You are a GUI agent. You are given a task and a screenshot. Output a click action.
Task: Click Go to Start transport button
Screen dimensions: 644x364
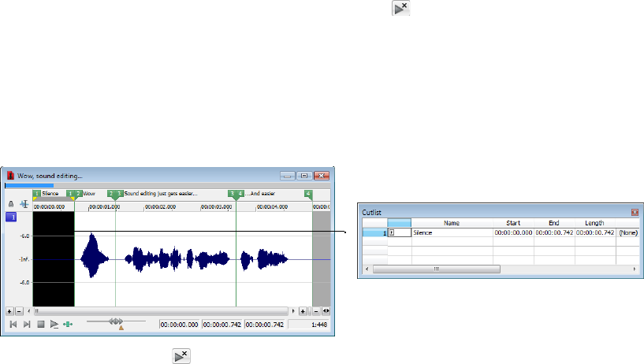13,324
